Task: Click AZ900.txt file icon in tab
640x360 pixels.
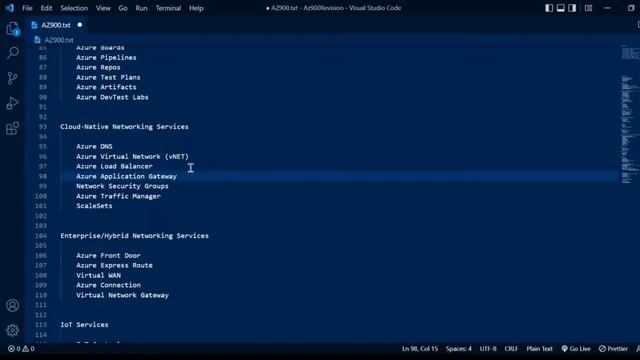Action: 34,25
